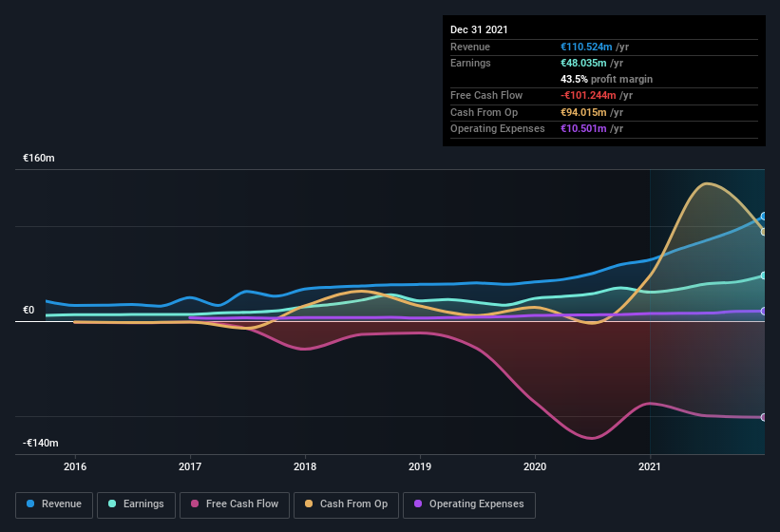
Task: Click the Dec 31 2021 tooltip date
Action: (x=479, y=29)
